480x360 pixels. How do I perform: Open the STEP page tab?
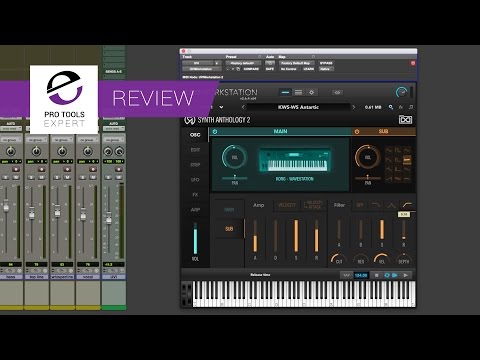(195, 165)
